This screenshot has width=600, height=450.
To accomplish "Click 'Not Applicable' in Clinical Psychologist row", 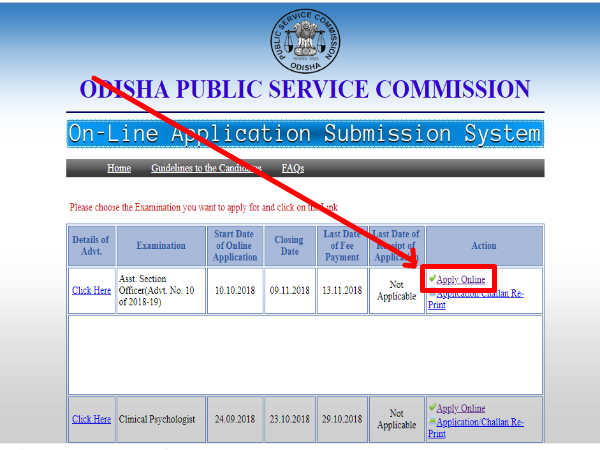I will coord(397,419).
